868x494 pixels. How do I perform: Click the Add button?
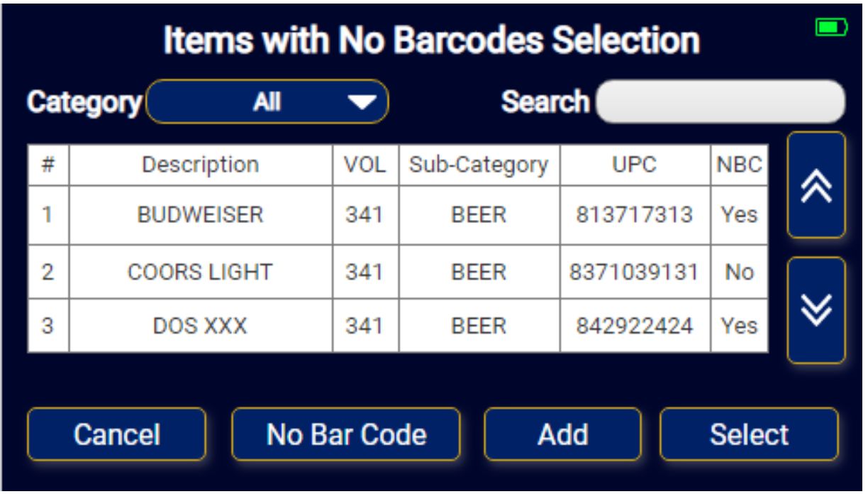click(x=562, y=434)
